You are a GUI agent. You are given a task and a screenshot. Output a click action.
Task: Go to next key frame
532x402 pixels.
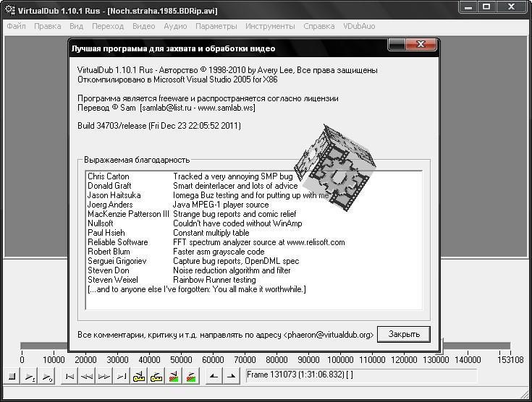(x=156, y=376)
